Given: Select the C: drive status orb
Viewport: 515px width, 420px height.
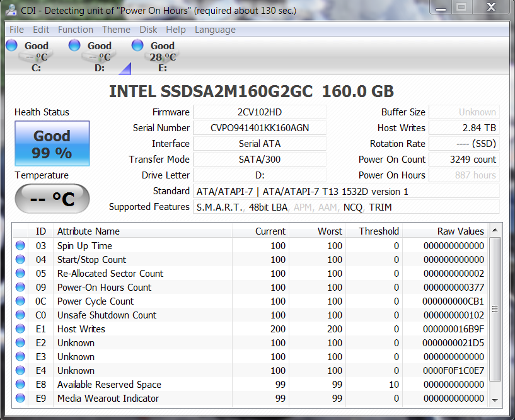Looking at the screenshot, I should (x=12, y=45).
